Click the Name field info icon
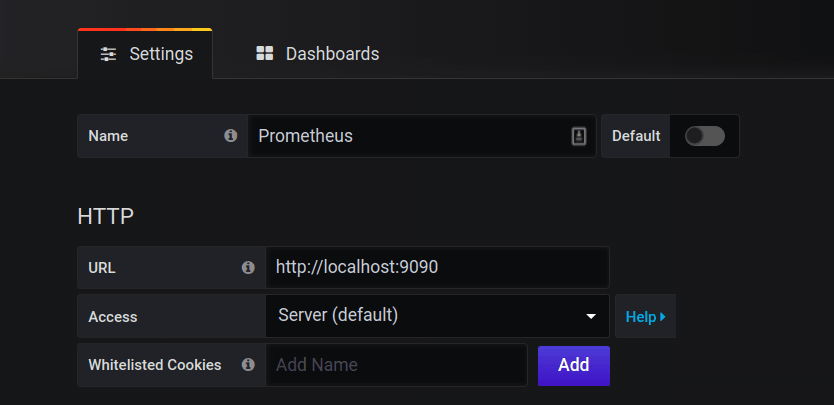This screenshot has width=834, height=405. point(230,136)
